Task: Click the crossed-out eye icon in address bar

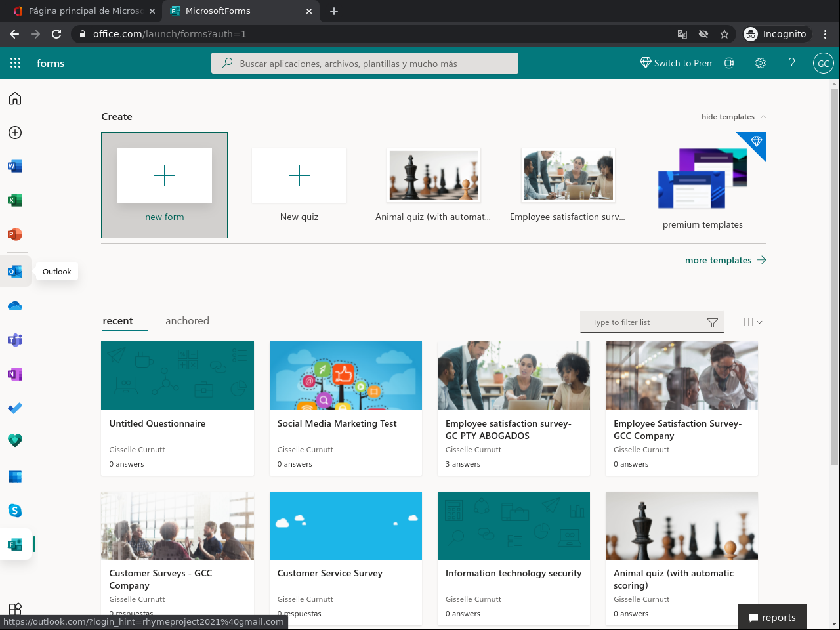Action: (703, 34)
